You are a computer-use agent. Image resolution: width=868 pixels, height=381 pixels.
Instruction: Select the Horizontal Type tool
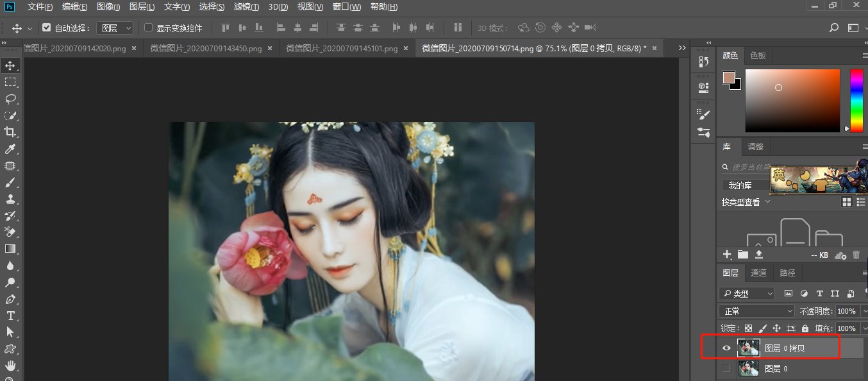[10, 316]
